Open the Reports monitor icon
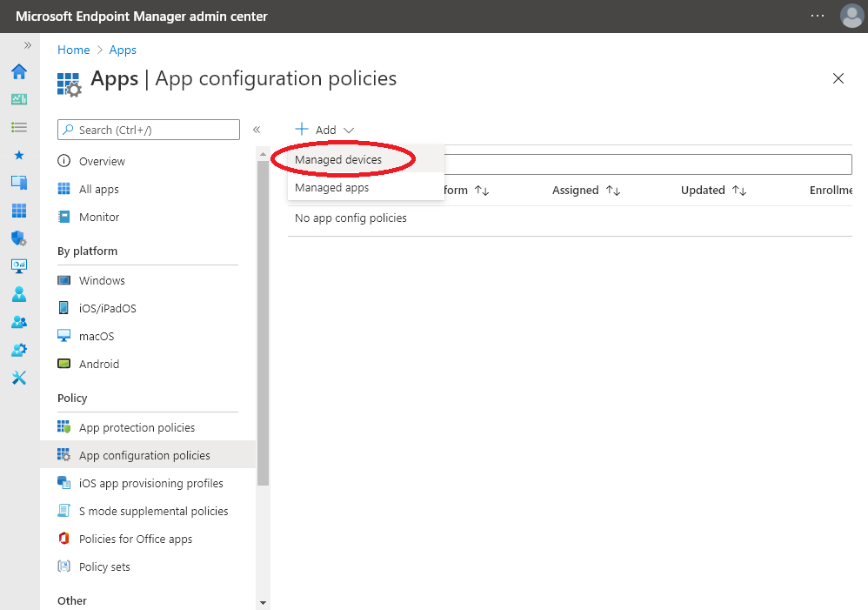 (19, 266)
